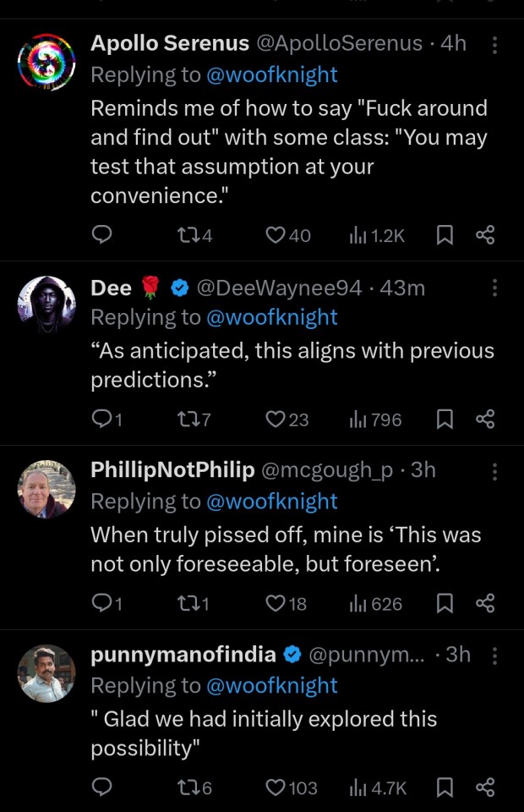Open more options on Apollo Serenus's tweet
The image size is (524, 812).
tap(495, 45)
